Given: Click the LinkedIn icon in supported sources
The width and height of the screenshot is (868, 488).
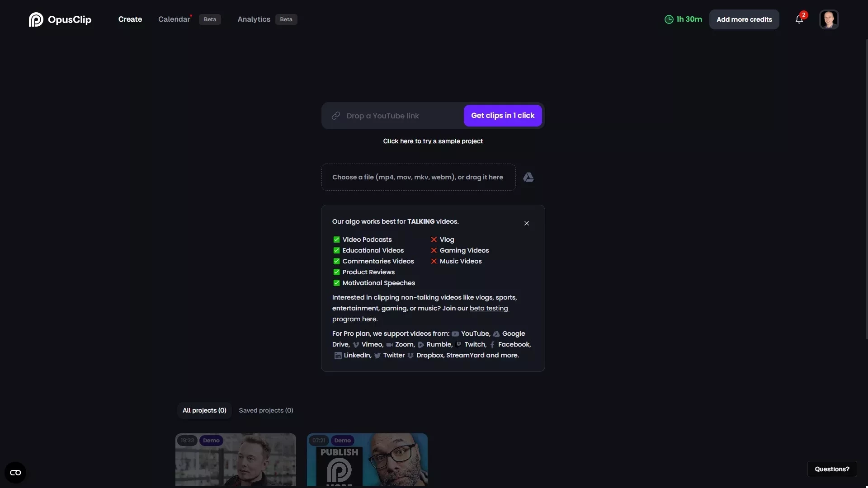Looking at the screenshot, I should pyautogui.click(x=338, y=356).
